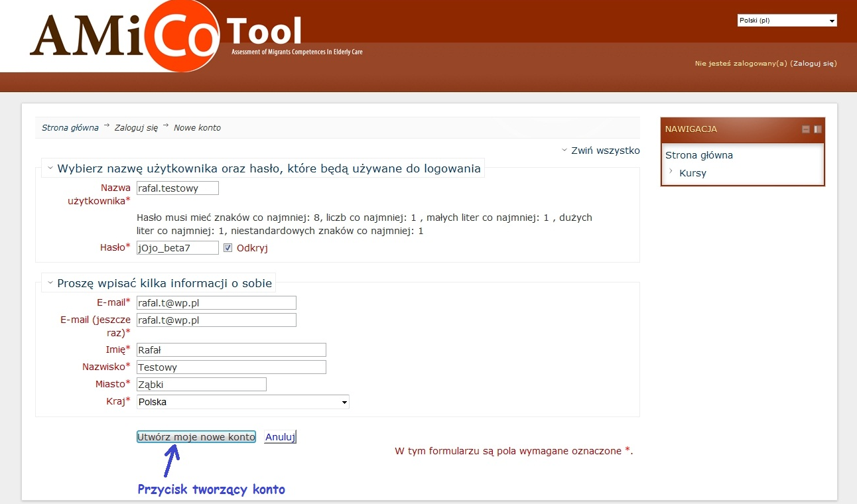The image size is (857, 504).
Task: Dock the Nawigacja block icon
Action: [818, 129]
